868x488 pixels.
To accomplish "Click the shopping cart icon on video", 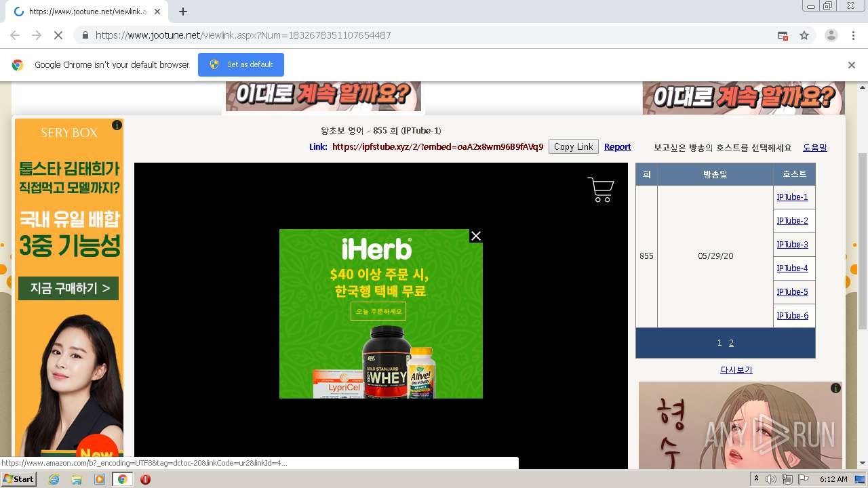I will click(x=601, y=190).
